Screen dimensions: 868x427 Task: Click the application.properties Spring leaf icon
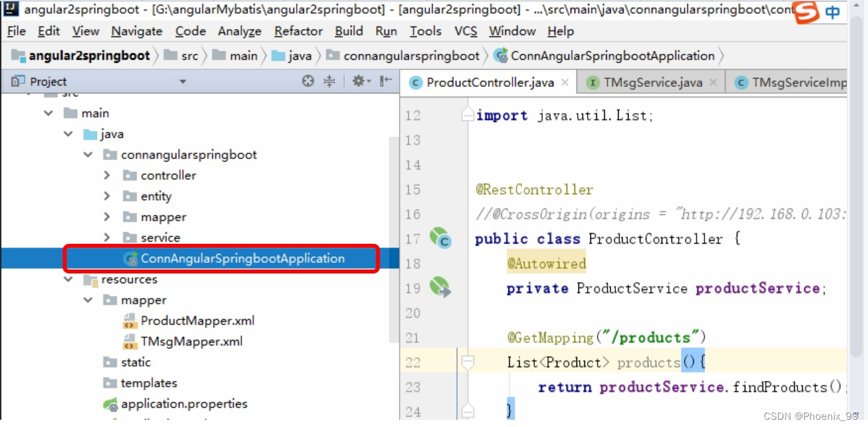point(111,404)
